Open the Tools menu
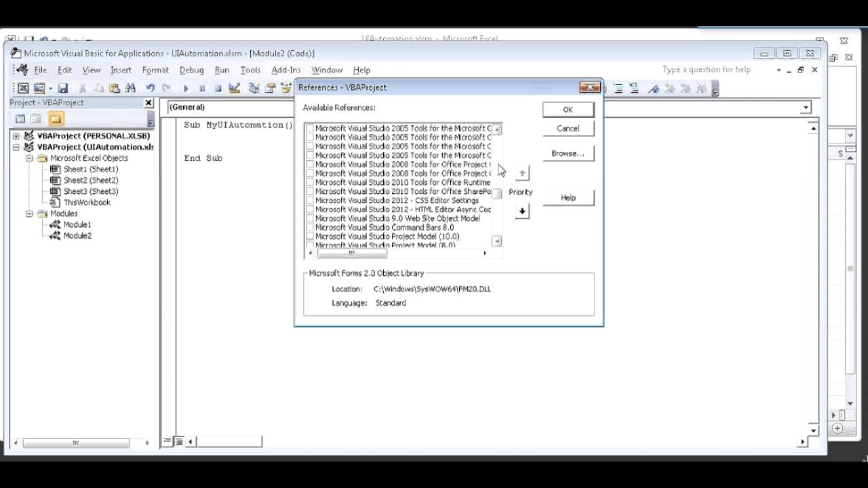The image size is (868, 488). tap(250, 70)
